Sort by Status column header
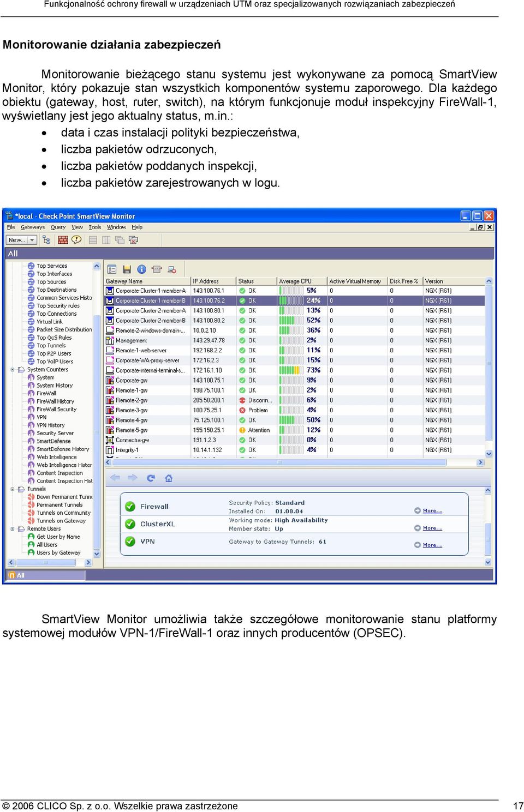Viewport: 524px width, 812px height. tap(256, 281)
